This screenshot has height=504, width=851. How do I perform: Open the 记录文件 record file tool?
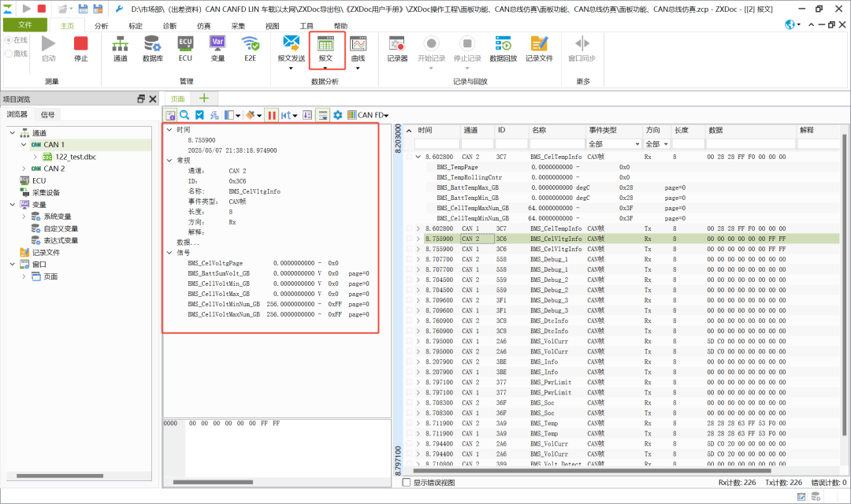[x=539, y=49]
